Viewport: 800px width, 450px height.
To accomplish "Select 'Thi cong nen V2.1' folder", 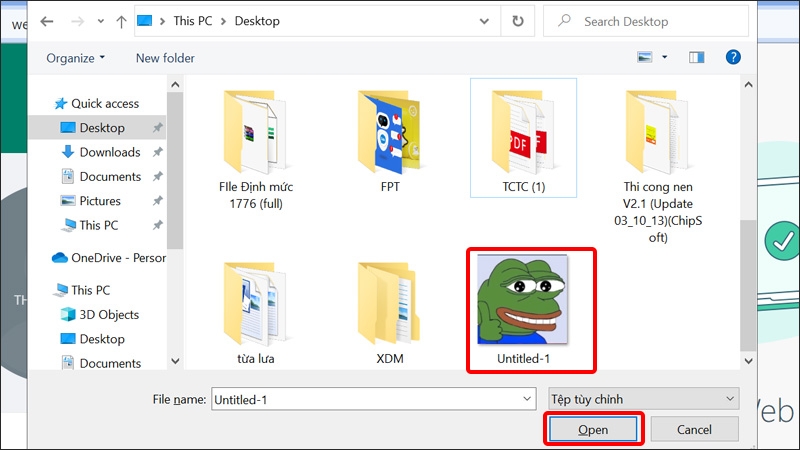I will pos(658,166).
